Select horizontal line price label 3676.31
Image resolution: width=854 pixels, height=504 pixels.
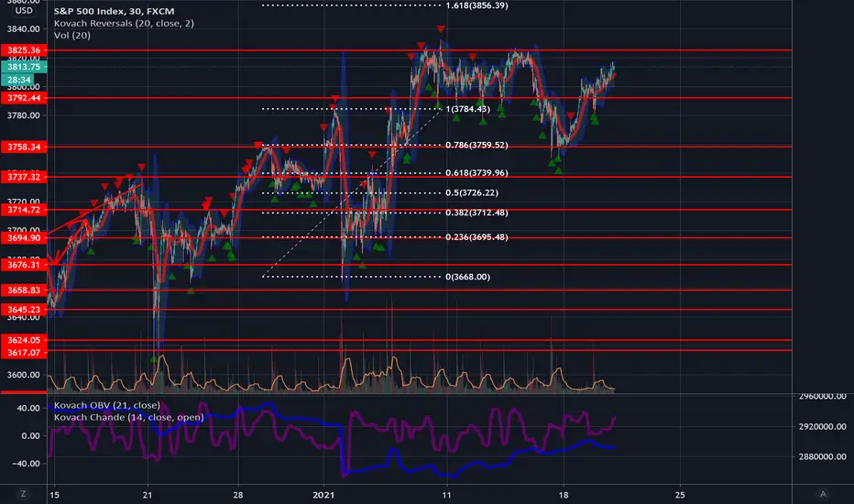[24, 264]
